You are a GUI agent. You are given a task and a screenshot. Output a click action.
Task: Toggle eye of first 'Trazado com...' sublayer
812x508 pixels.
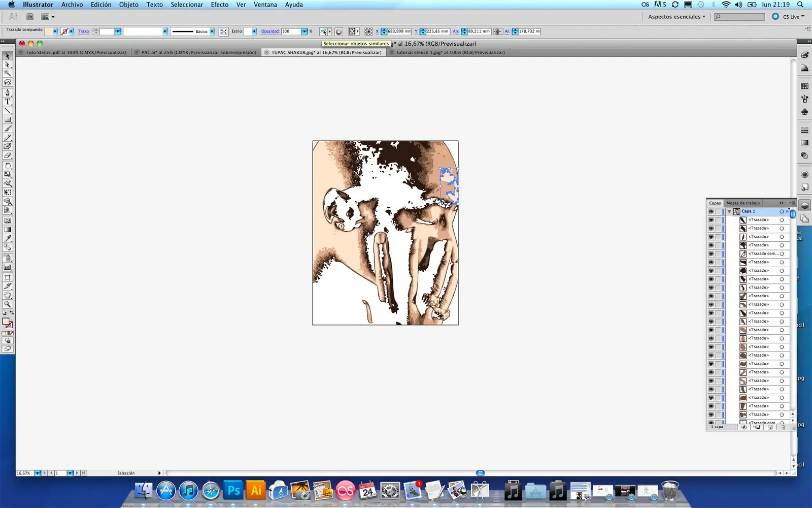[711, 254]
